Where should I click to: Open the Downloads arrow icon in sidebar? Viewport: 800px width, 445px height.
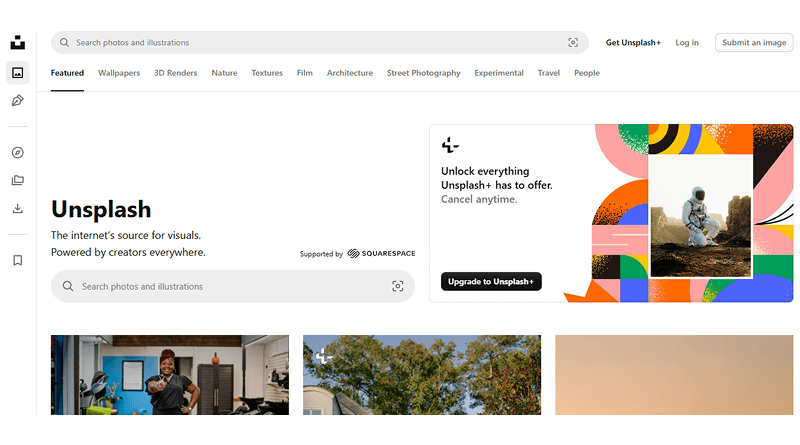18,208
